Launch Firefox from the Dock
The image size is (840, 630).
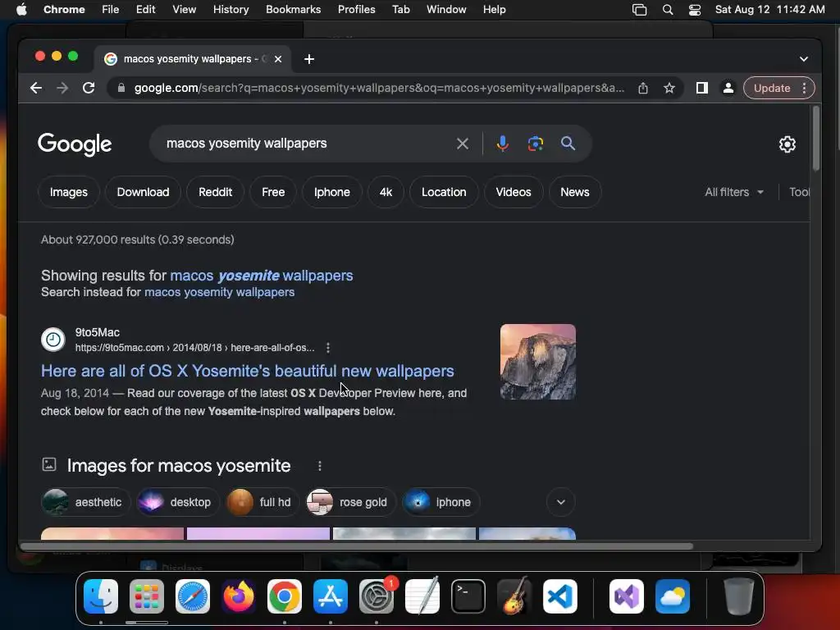point(239,596)
